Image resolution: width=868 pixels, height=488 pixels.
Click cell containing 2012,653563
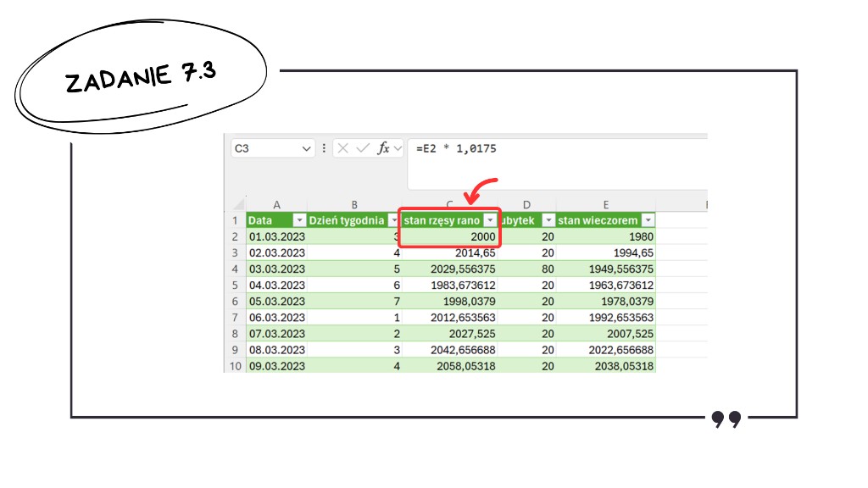point(449,317)
